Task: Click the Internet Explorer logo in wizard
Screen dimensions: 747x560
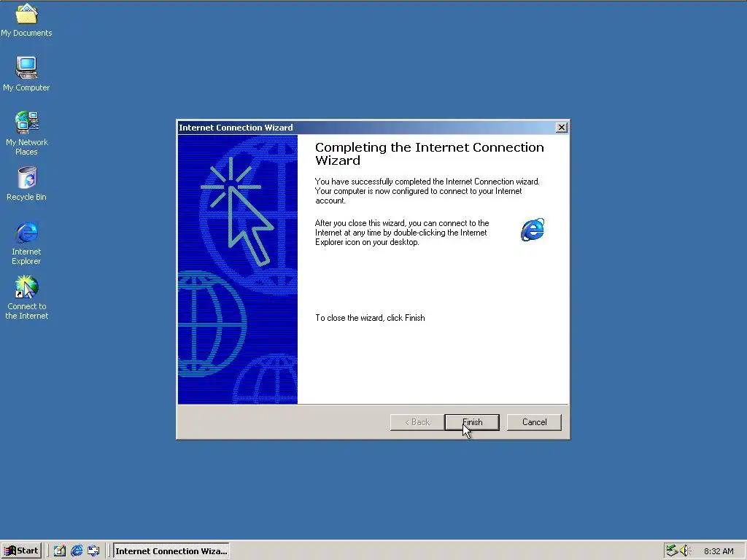Action: point(532,230)
